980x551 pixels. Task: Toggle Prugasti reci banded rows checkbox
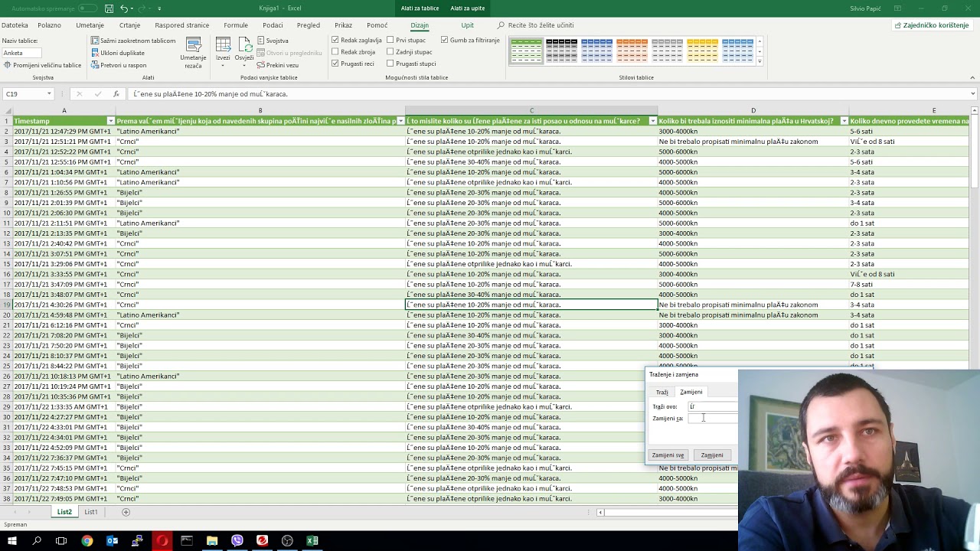pyautogui.click(x=335, y=64)
